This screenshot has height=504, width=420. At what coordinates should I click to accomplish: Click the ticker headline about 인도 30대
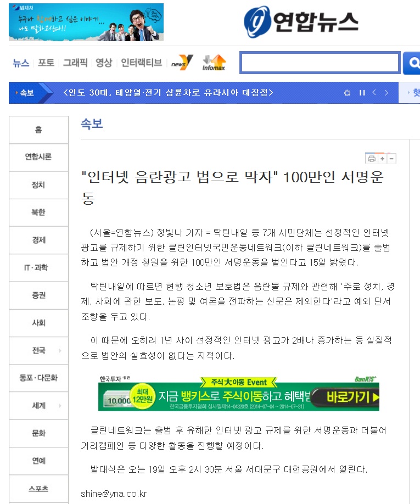tap(168, 93)
